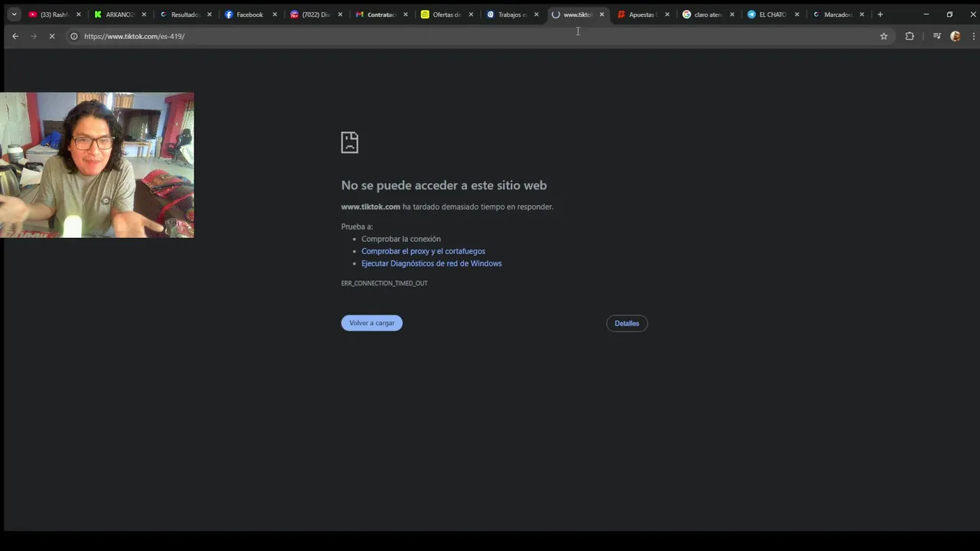Viewport: 980px width, 551px height.
Task: Restore down the Chrome window
Action: (949, 15)
